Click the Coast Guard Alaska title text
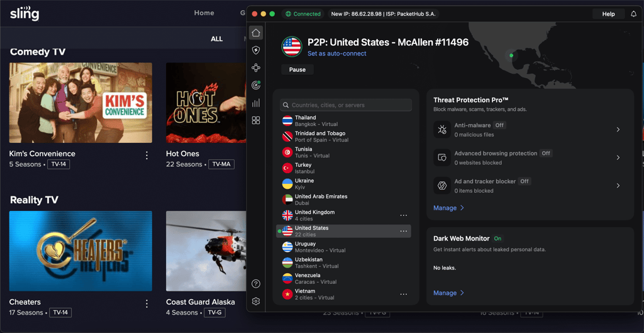 201,302
